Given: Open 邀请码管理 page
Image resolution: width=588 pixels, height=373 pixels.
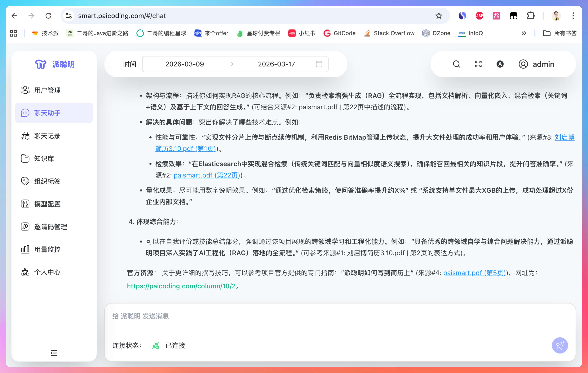Looking at the screenshot, I should (51, 227).
